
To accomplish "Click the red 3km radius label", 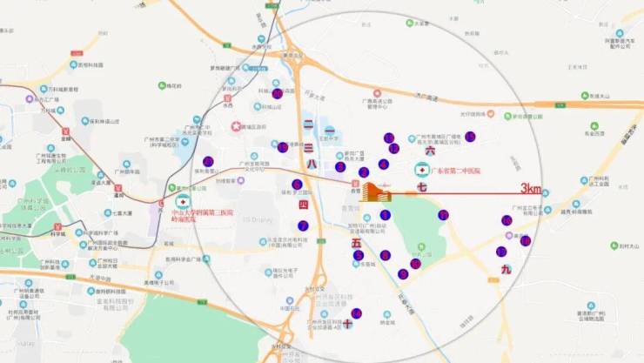I will click(531, 188).
